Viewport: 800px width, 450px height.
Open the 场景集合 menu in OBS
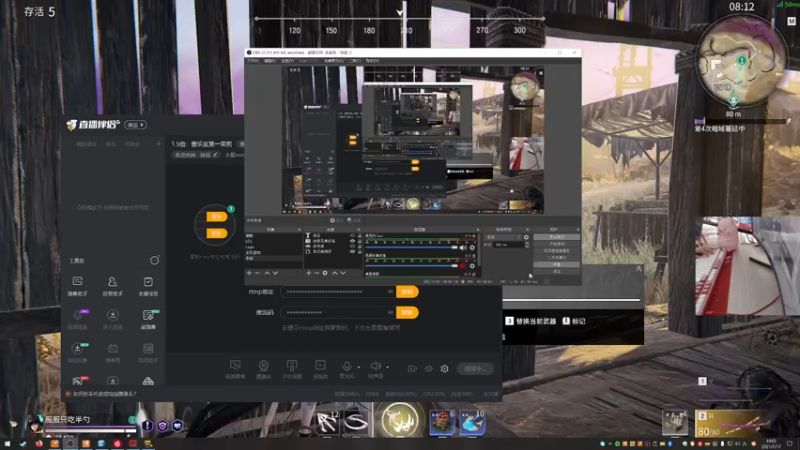pyautogui.click(x=333, y=61)
